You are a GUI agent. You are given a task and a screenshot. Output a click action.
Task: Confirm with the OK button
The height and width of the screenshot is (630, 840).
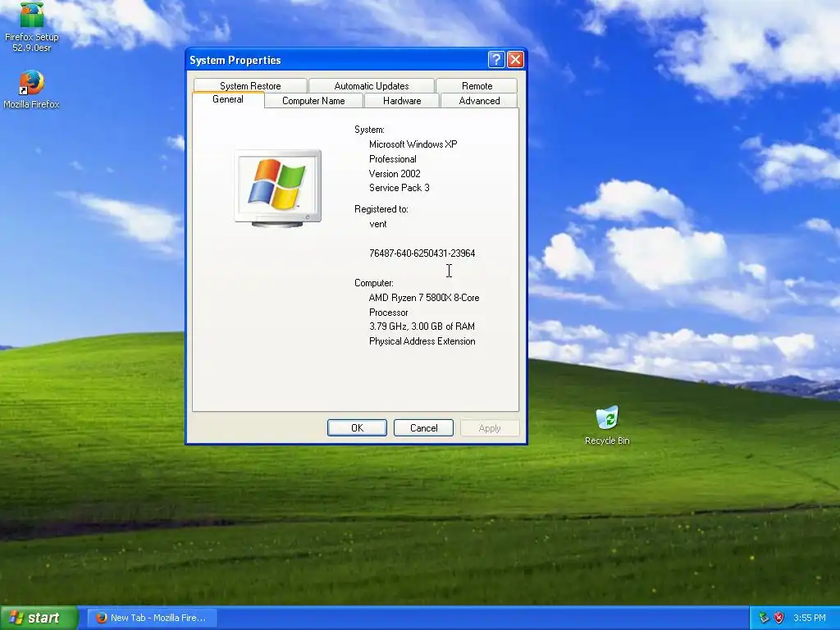(357, 428)
